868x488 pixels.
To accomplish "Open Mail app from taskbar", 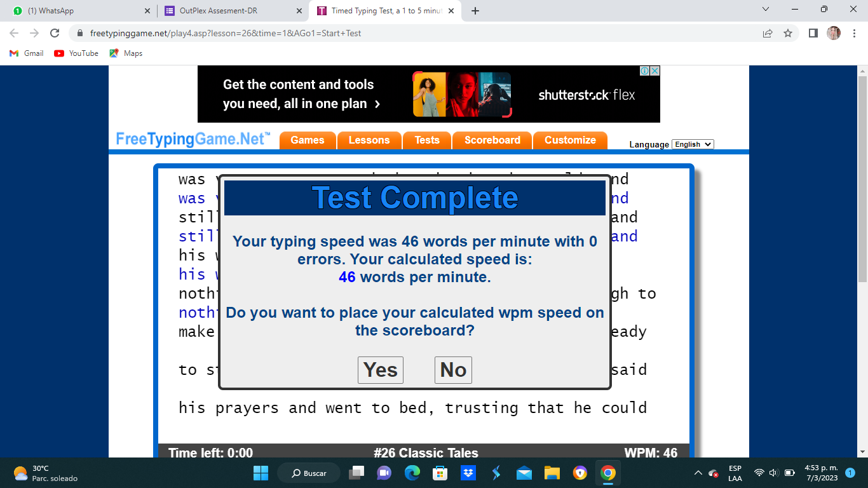I will pyautogui.click(x=524, y=473).
